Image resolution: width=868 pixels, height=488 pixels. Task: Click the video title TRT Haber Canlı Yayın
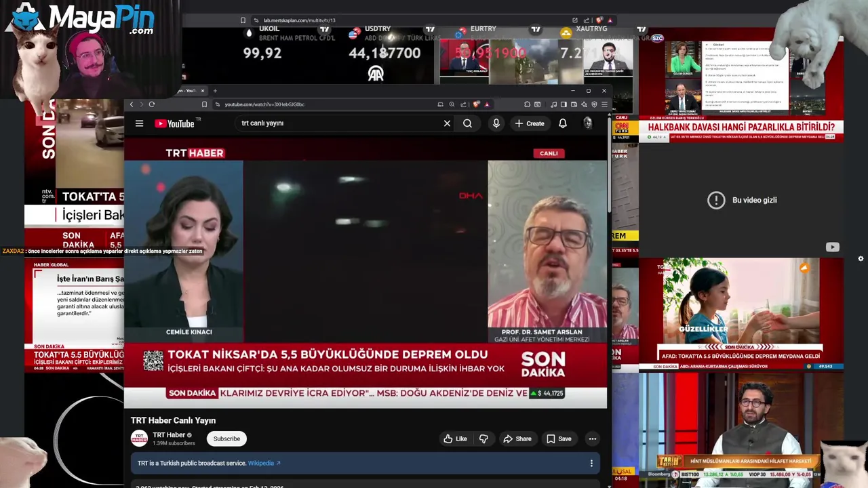[173, 420]
